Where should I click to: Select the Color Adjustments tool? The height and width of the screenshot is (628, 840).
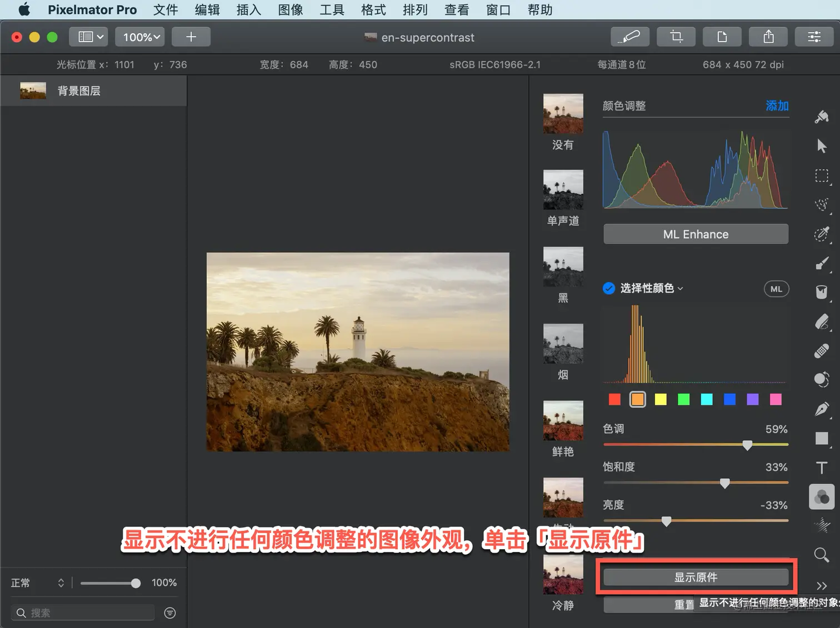click(822, 496)
